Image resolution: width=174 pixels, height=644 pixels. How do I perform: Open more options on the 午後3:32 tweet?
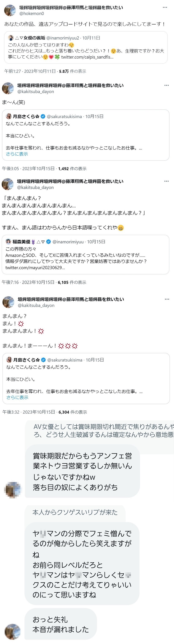point(167,299)
